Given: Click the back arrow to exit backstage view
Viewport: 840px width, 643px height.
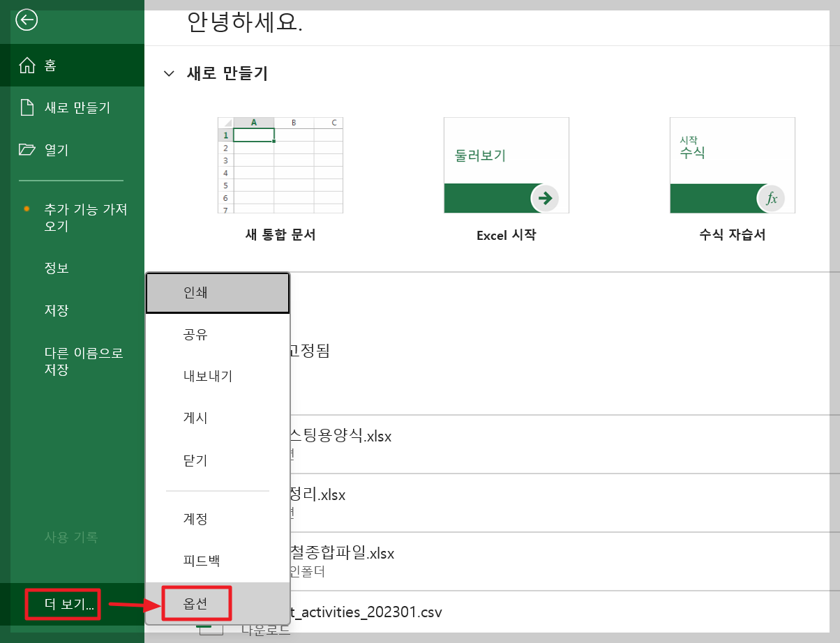Looking at the screenshot, I should (x=26, y=20).
